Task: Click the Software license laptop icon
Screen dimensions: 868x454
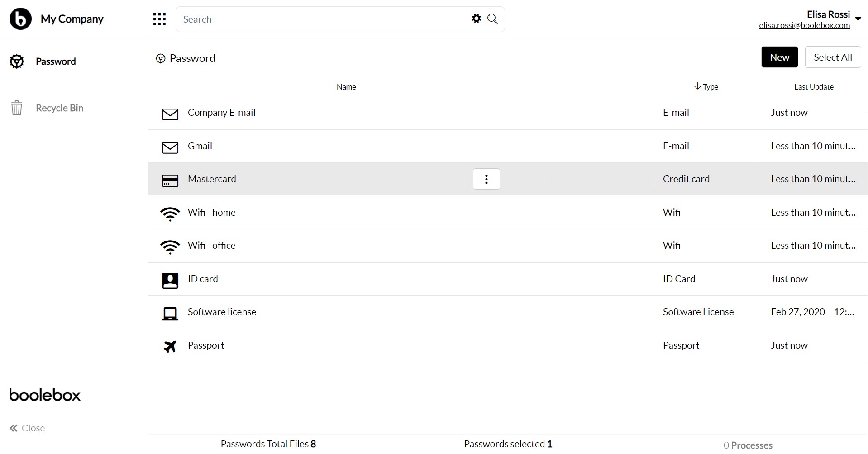Action: click(x=170, y=313)
